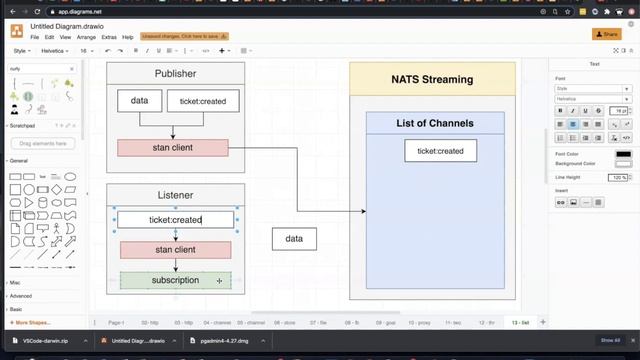
Task: Collapse the General shapes section
Action: [19, 161]
